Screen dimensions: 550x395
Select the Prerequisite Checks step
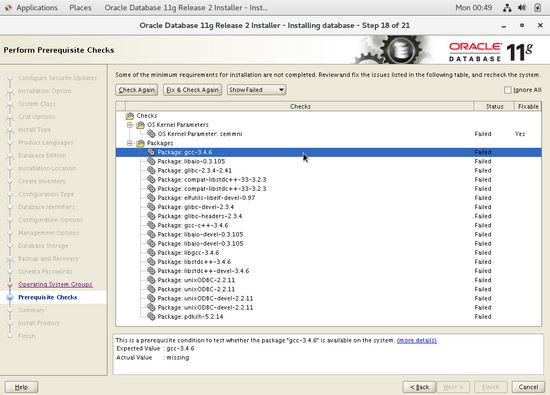pos(48,297)
